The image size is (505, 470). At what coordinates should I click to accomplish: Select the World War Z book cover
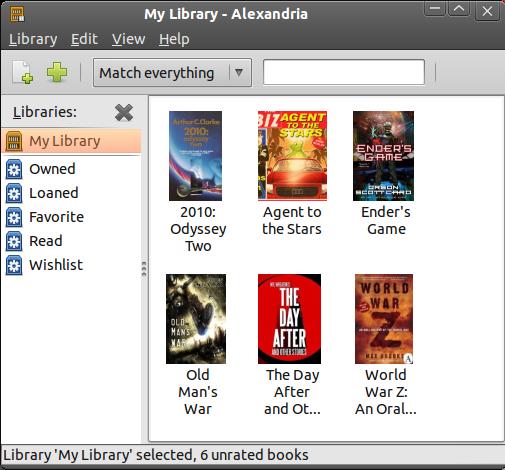[384, 319]
